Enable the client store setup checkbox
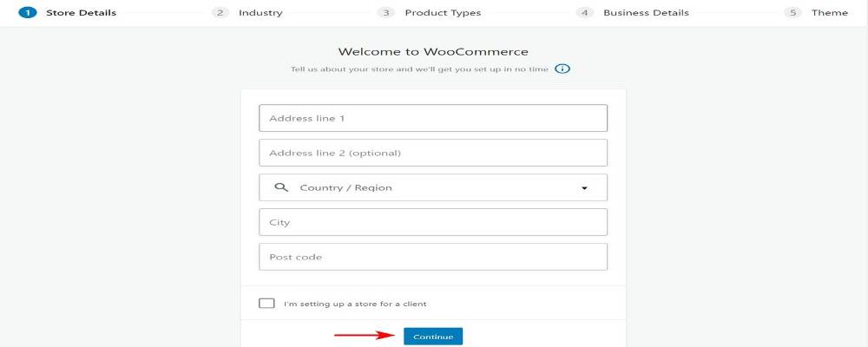Viewport: 868px width, 347px height. pyautogui.click(x=266, y=304)
